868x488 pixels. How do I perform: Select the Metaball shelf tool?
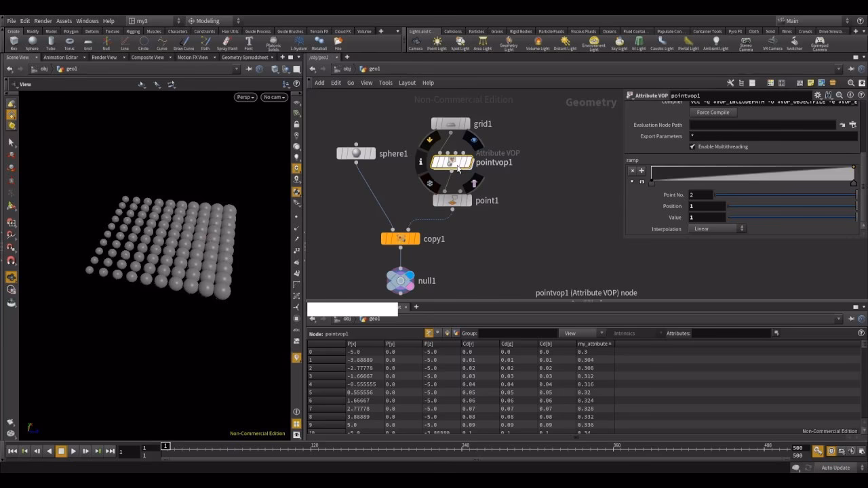click(319, 43)
